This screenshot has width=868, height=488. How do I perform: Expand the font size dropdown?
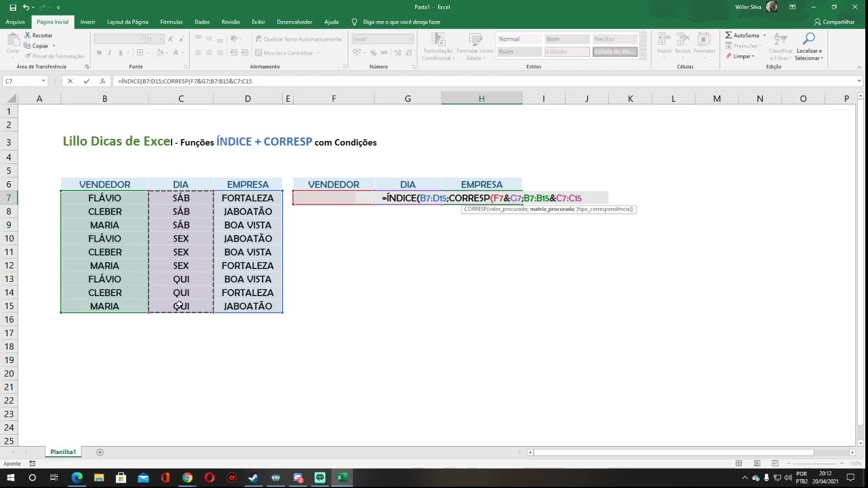[x=160, y=39]
